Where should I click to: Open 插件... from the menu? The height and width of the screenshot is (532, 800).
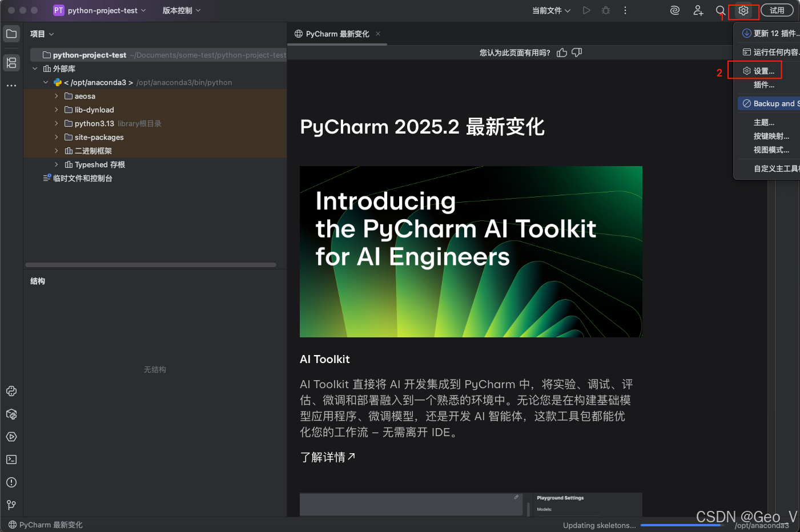coord(769,84)
